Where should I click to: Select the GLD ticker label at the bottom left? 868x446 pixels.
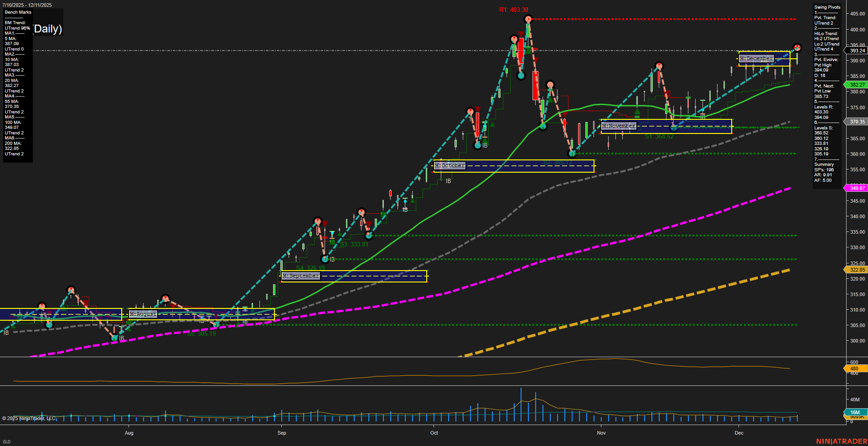(6, 441)
